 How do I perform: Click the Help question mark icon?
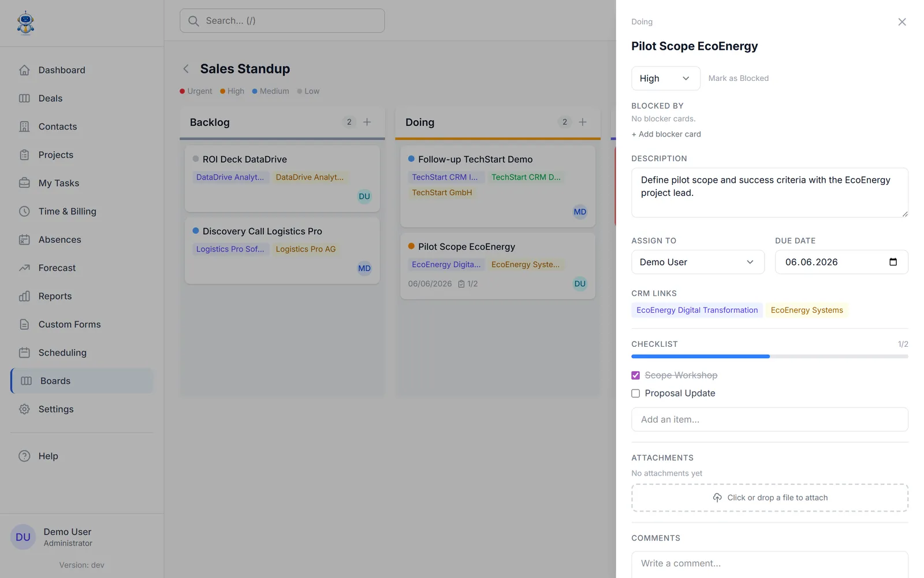click(24, 456)
